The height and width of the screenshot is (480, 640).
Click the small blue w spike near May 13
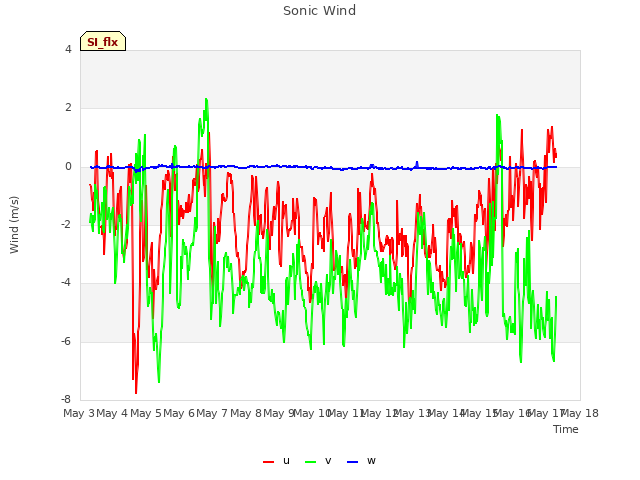417,162
